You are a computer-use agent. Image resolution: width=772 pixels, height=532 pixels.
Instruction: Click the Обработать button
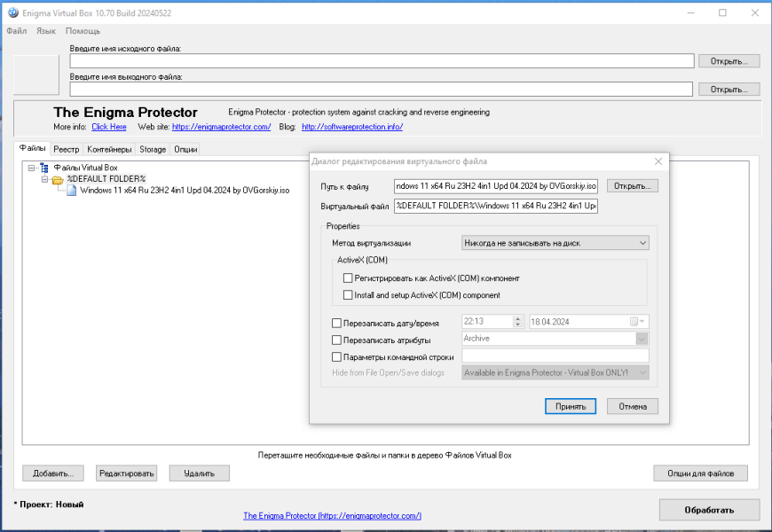[710, 510]
